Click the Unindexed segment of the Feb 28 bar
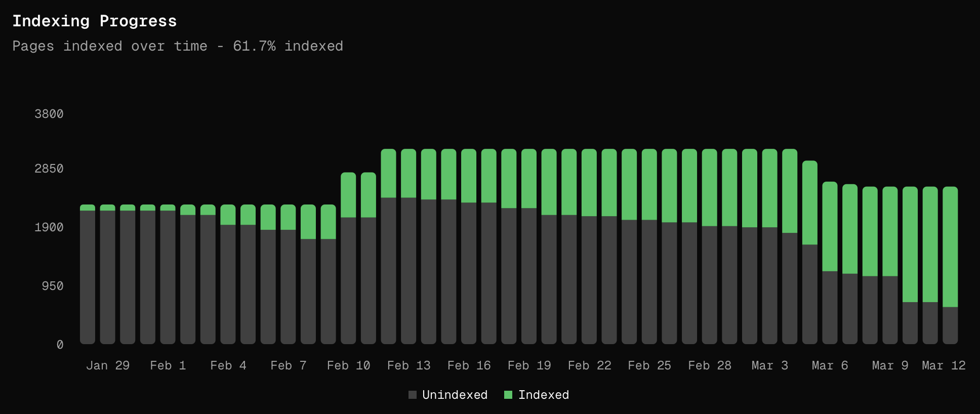980x414 pixels. pyautogui.click(x=709, y=285)
